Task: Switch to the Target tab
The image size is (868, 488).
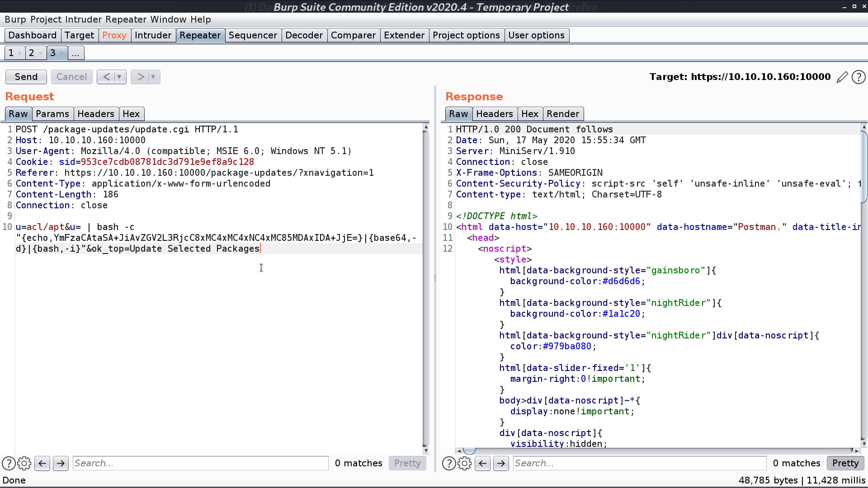Action: pos(80,35)
